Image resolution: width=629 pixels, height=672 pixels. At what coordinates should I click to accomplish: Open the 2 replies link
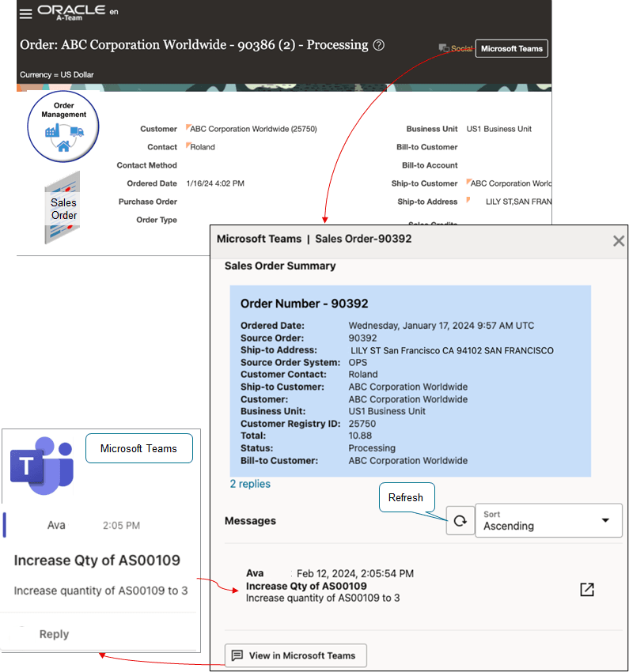click(x=250, y=484)
